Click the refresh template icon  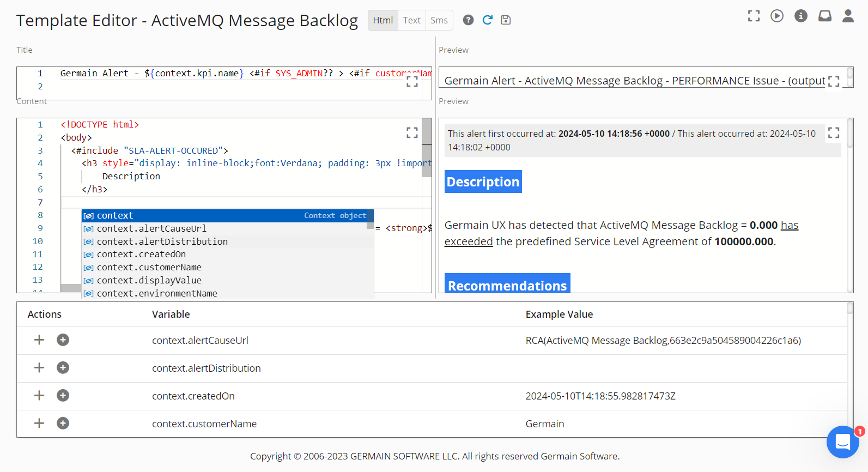(x=487, y=20)
